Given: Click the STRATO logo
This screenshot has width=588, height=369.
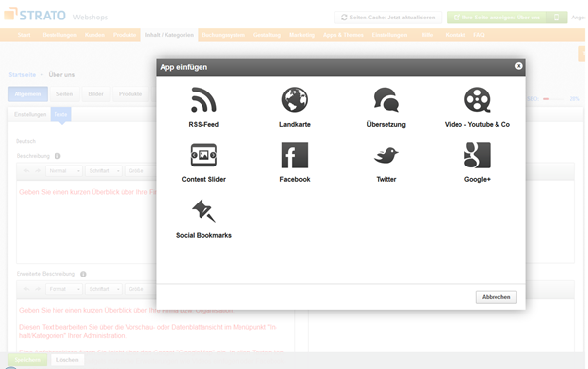Looking at the screenshot, I should 35,15.
